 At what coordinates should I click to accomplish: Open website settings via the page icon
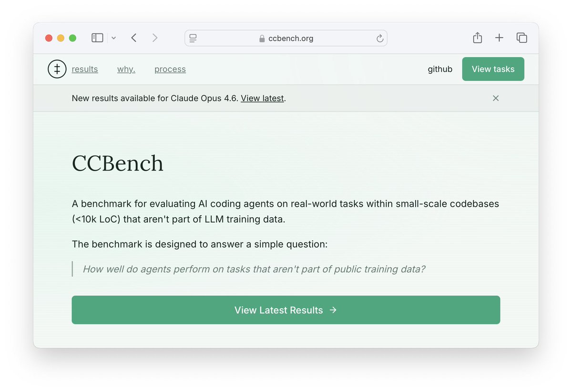tap(194, 38)
